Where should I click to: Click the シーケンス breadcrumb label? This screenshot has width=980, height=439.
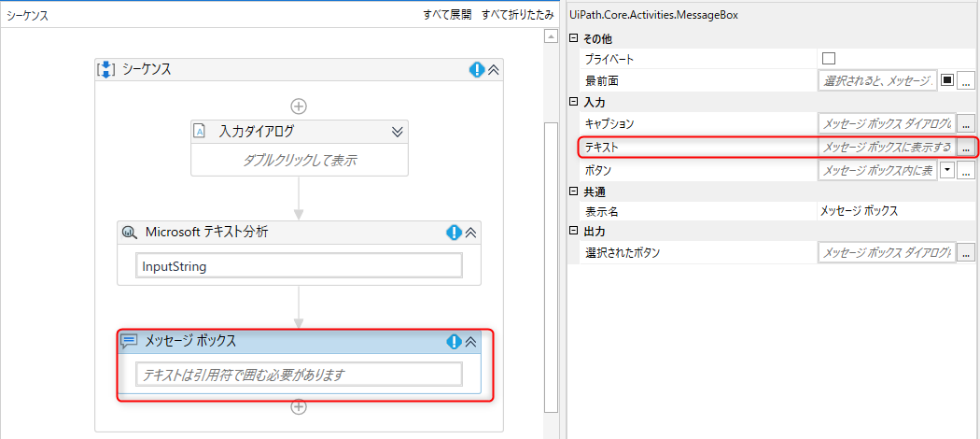point(28,16)
